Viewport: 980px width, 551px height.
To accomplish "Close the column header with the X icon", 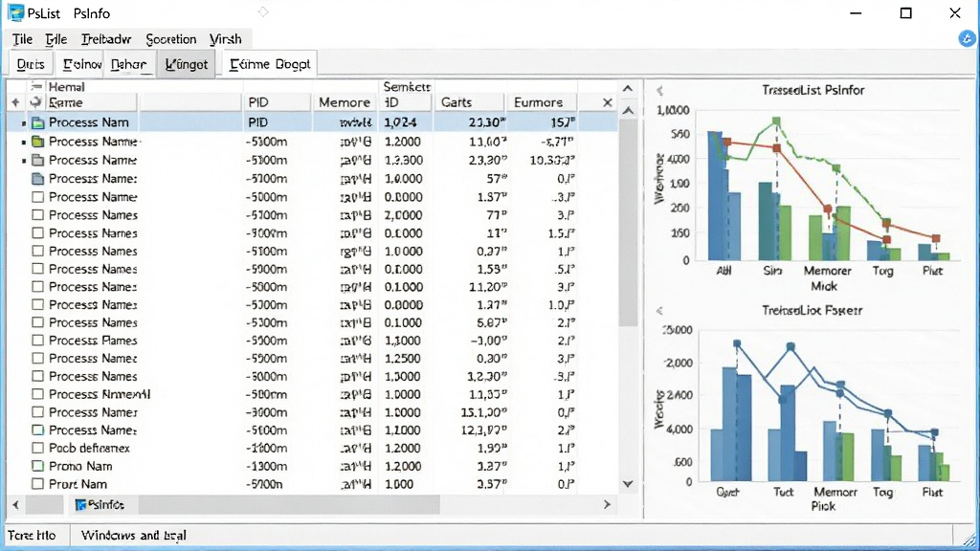I will [x=607, y=102].
